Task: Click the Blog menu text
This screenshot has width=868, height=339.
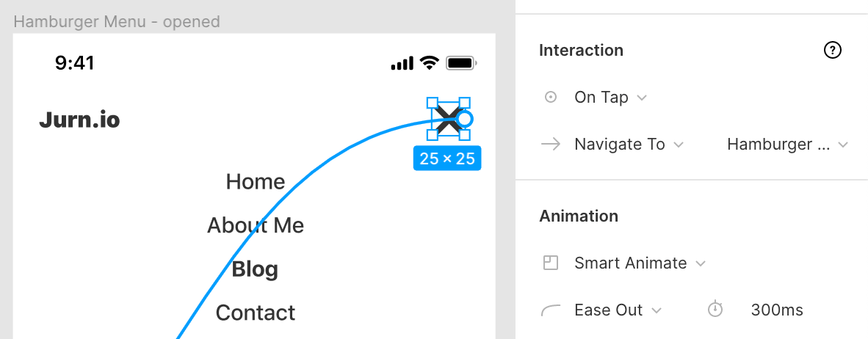Action: 255,269
